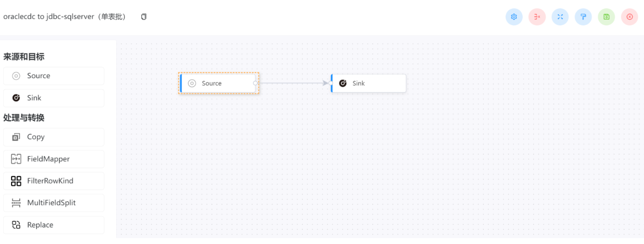
Task: Choose the MultiFieldSplit transform
Action: 54,203
